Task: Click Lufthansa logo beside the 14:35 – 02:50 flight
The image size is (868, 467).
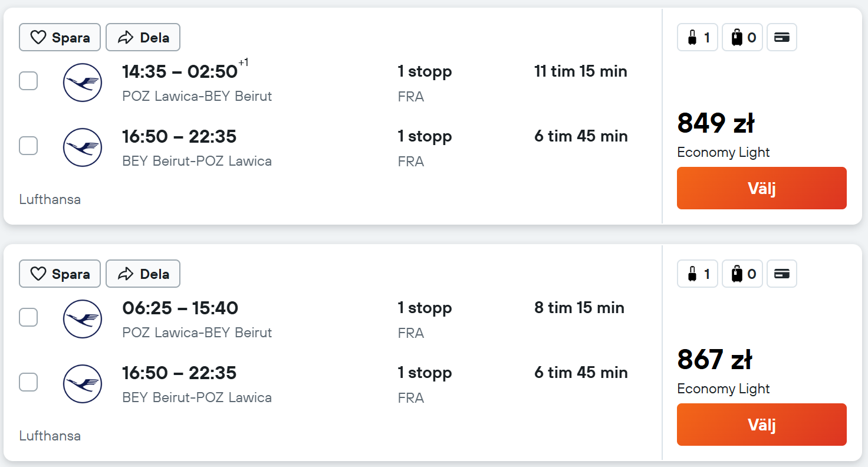Action: [83, 83]
